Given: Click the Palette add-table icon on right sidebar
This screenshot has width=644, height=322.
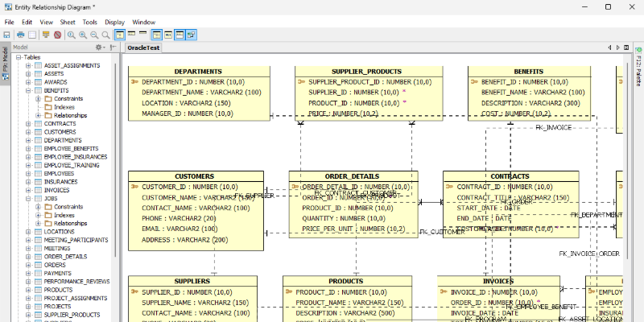Looking at the screenshot, I should coord(638,51).
